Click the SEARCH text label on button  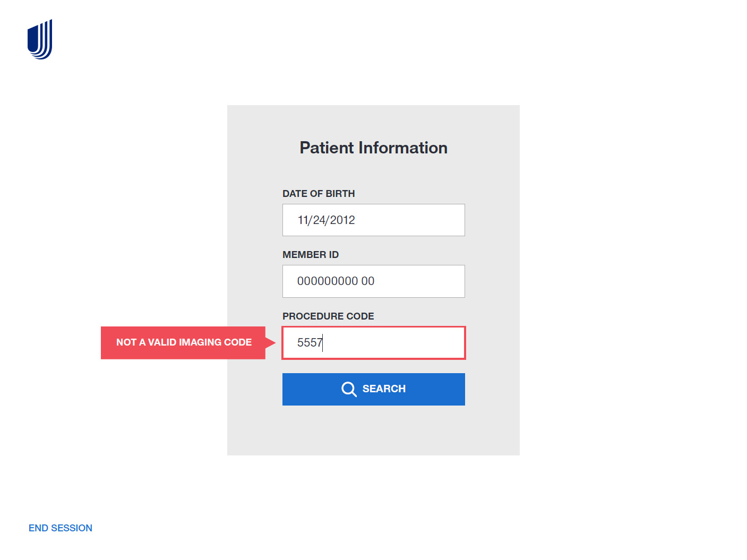384,389
